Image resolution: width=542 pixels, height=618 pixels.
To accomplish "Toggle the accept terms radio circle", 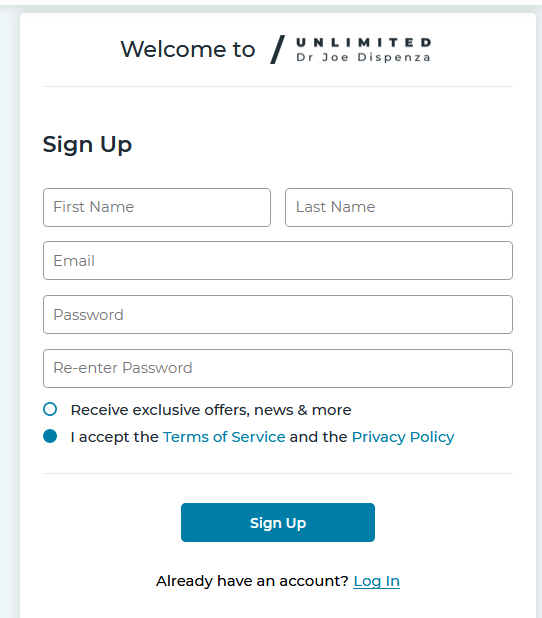I will [50, 436].
